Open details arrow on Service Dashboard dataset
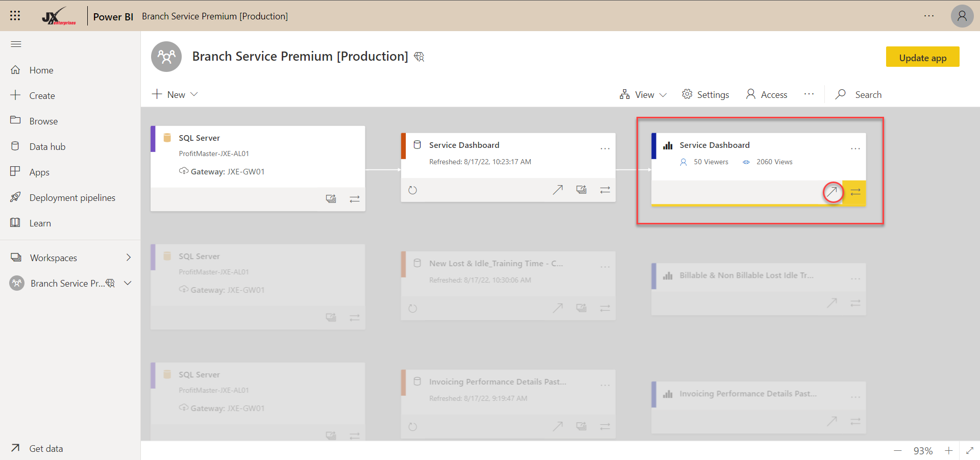 [x=557, y=190]
